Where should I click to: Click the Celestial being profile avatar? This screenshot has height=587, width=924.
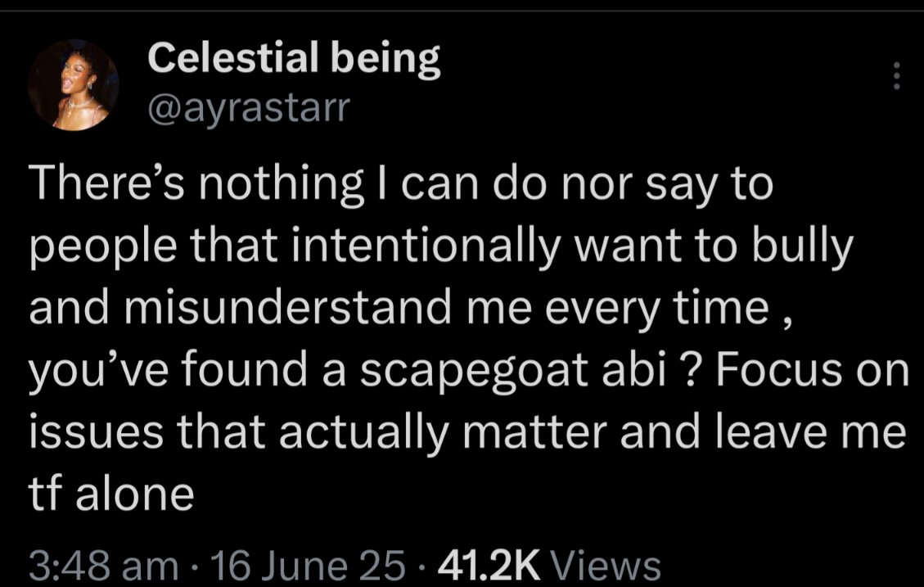click(73, 85)
